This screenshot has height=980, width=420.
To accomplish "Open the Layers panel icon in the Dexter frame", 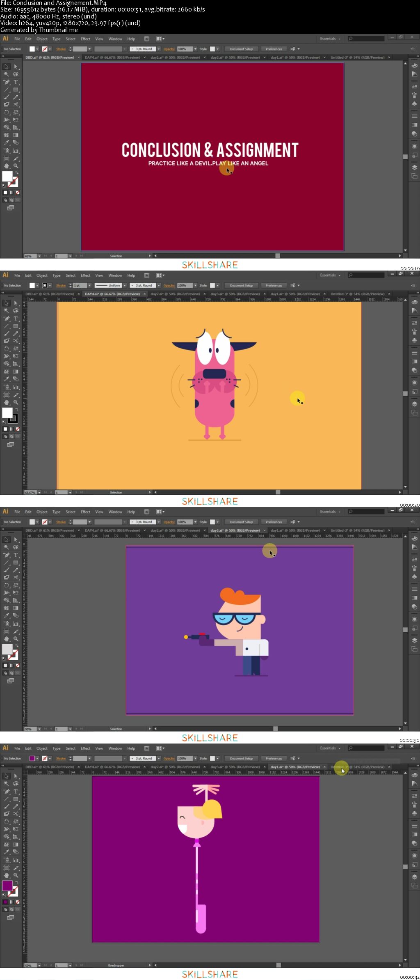I will click(414, 640).
